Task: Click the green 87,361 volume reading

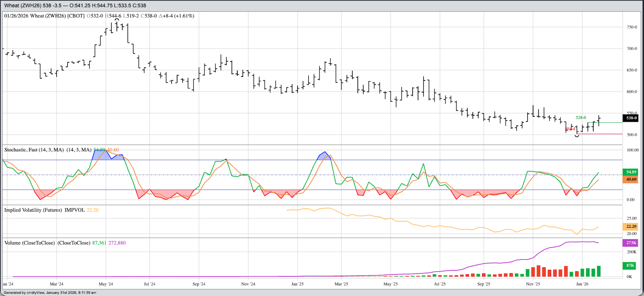Action: tap(99, 243)
